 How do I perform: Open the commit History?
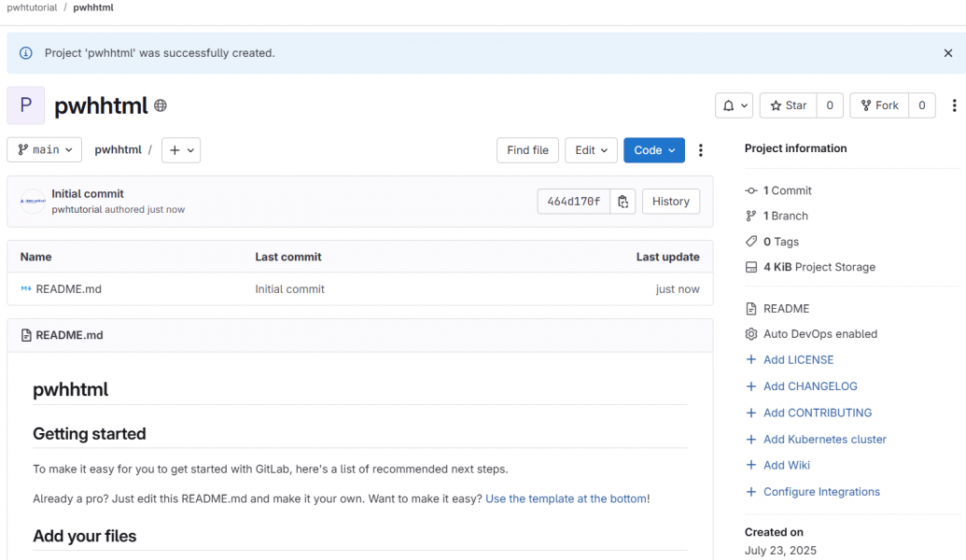[x=671, y=202]
